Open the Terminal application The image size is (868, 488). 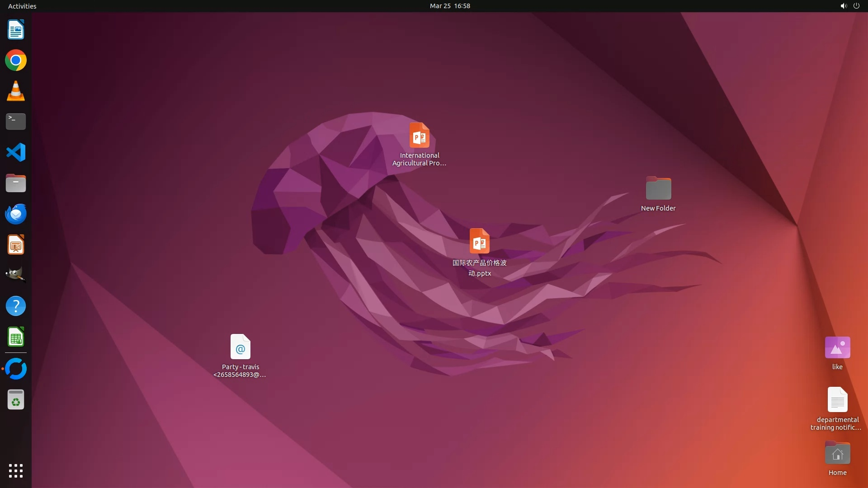coord(16,122)
